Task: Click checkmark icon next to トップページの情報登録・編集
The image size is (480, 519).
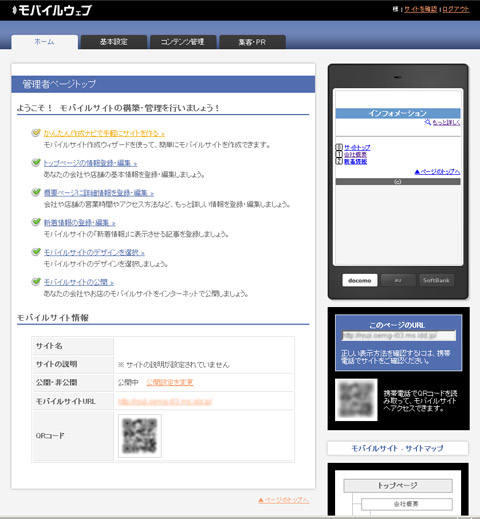Action: 36,162
